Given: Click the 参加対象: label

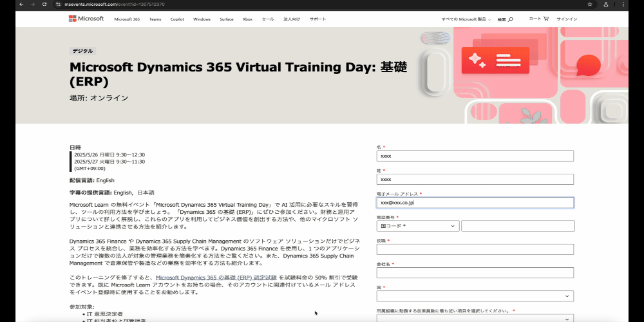Looking at the screenshot, I should [82, 307].
